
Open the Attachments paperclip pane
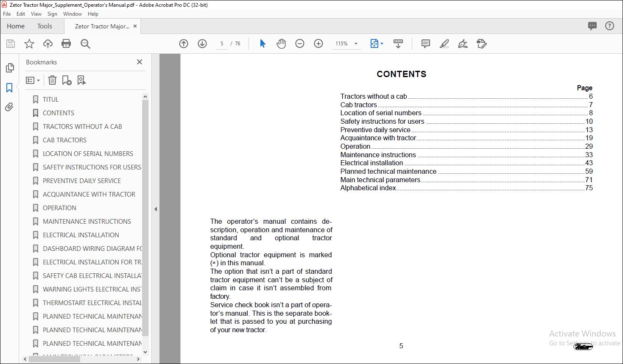pyautogui.click(x=9, y=107)
